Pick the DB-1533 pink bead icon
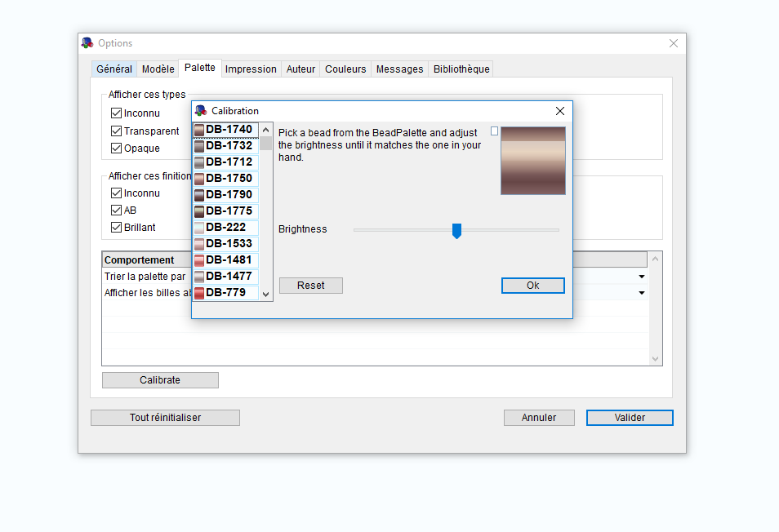779x532 pixels. point(199,244)
